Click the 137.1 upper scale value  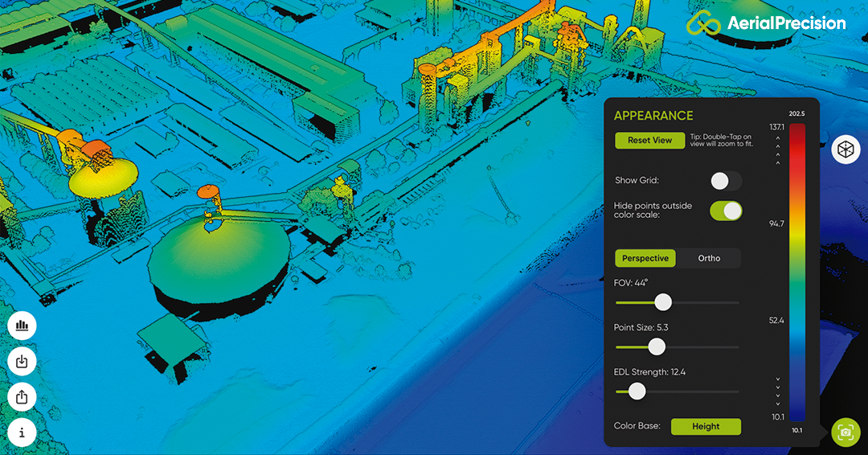tap(776, 127)
